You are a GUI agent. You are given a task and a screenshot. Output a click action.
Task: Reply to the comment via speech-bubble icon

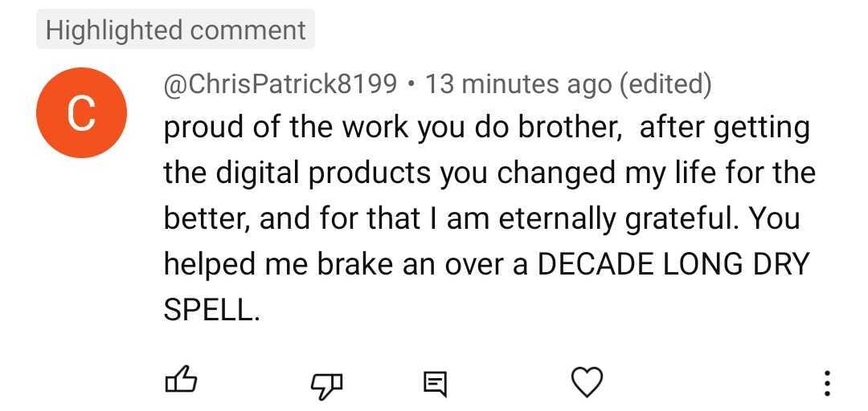(x=436, y=384)
